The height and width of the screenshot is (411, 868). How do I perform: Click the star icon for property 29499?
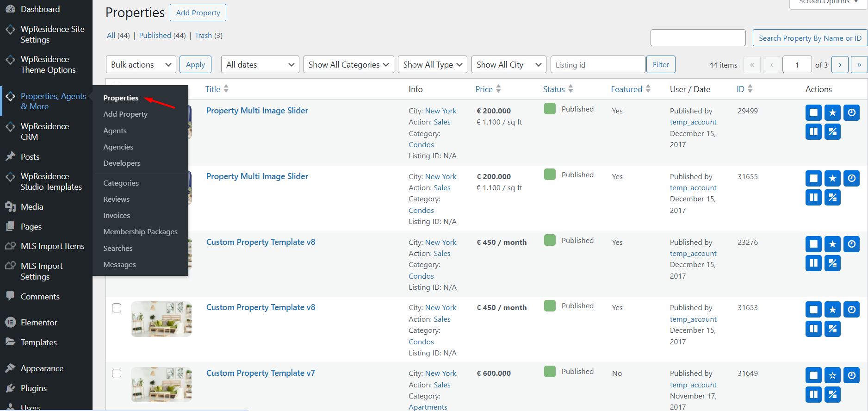click(x=832, y=112)
